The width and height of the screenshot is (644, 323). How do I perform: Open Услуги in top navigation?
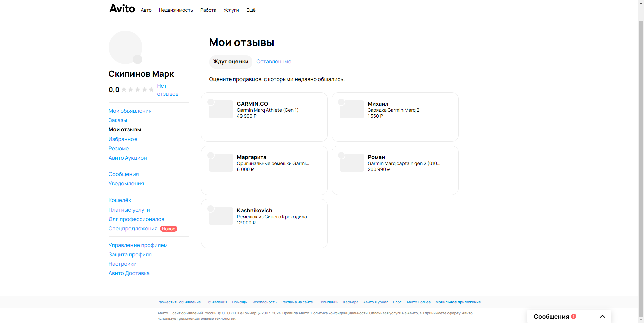pos(231,10)
